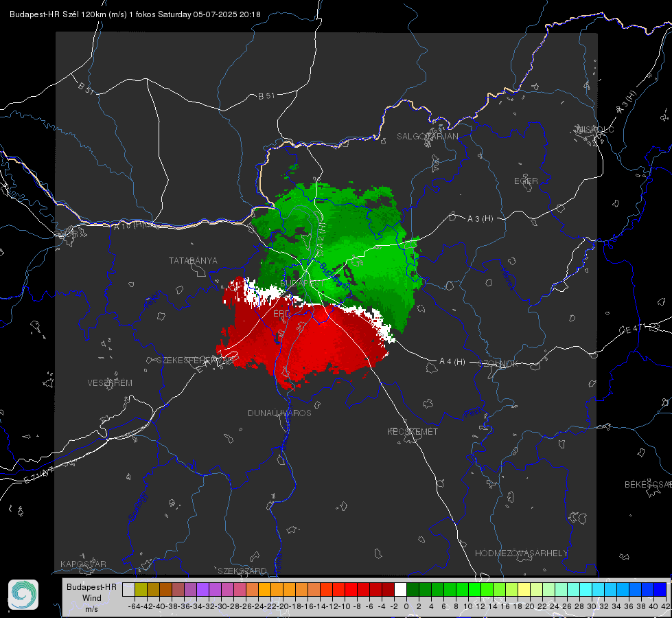Click the BÉKÉSCSABA city label
672x618 pixels.
click(648, 485)
